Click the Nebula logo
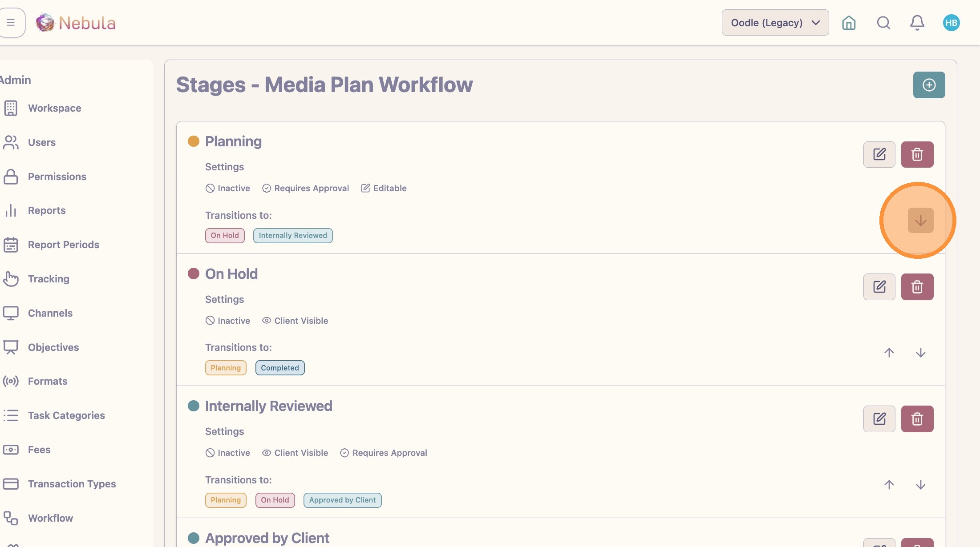This screenshot has height=547, width=980. click(x=76, y=23)
